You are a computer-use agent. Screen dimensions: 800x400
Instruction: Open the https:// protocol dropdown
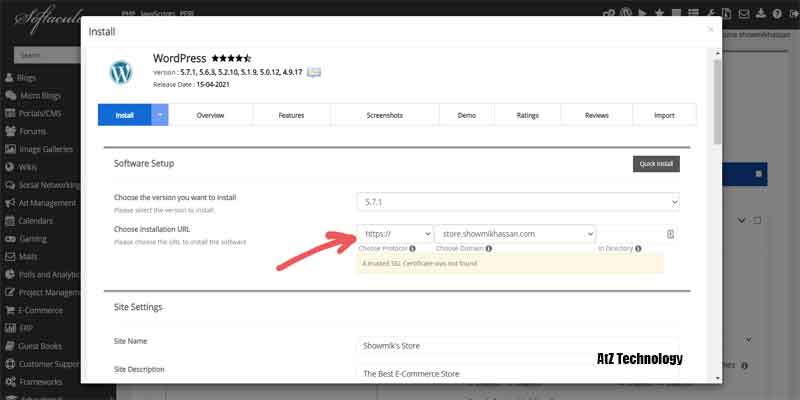[x=395, y=234]
